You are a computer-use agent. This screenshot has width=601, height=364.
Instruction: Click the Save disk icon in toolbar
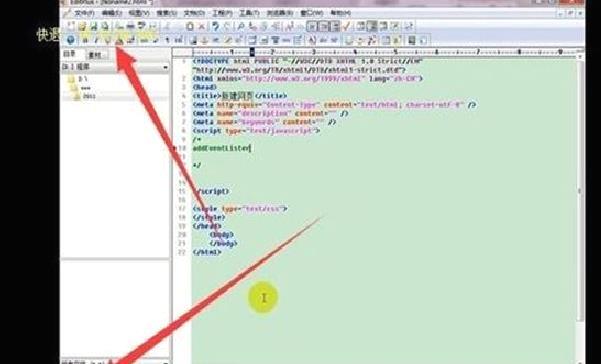(93, 26)
